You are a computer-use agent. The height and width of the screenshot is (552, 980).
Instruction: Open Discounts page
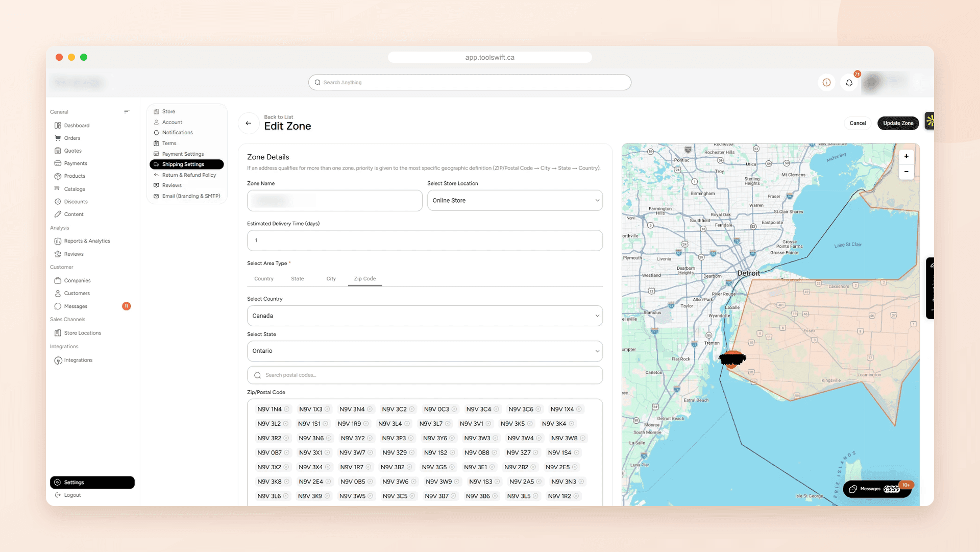[x=76, y=202]
